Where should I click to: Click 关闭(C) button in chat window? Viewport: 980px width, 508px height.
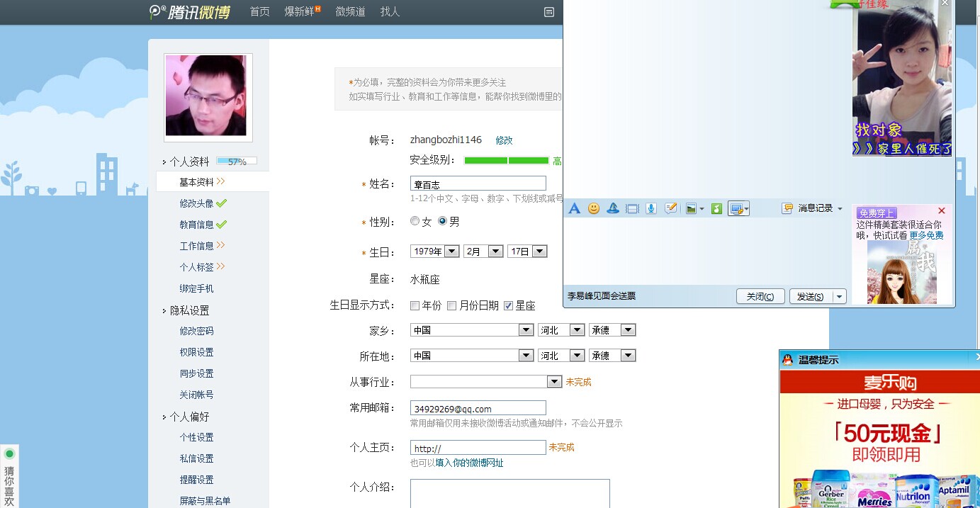[x=760, y=297]
